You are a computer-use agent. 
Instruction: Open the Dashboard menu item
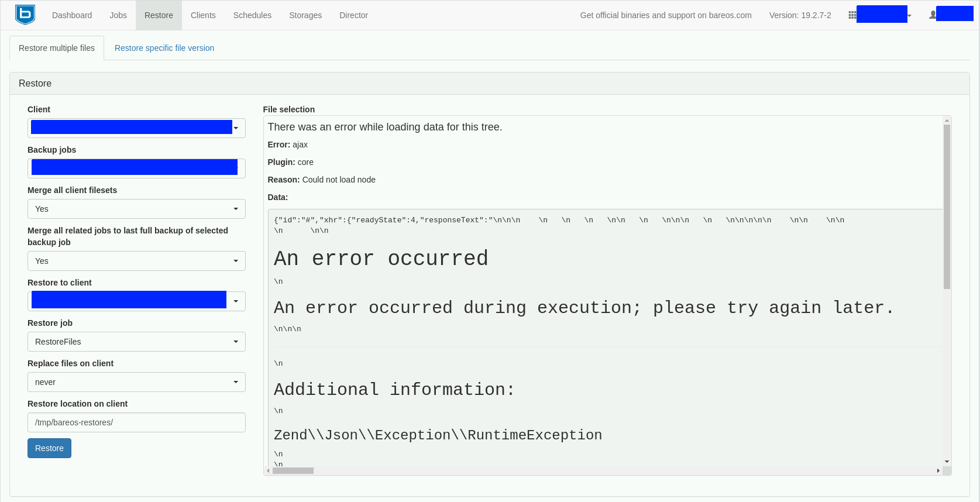(x=72, y=15)
